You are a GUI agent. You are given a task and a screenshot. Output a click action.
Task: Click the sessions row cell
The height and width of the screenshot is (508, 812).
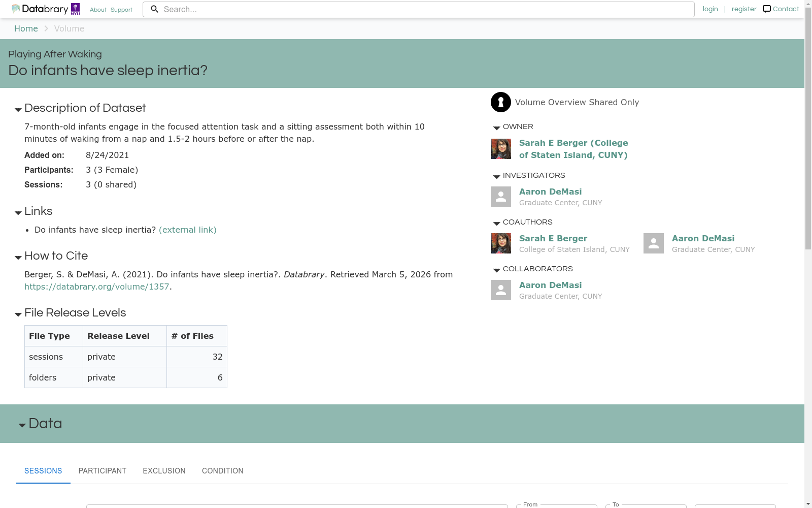point(54,357)
